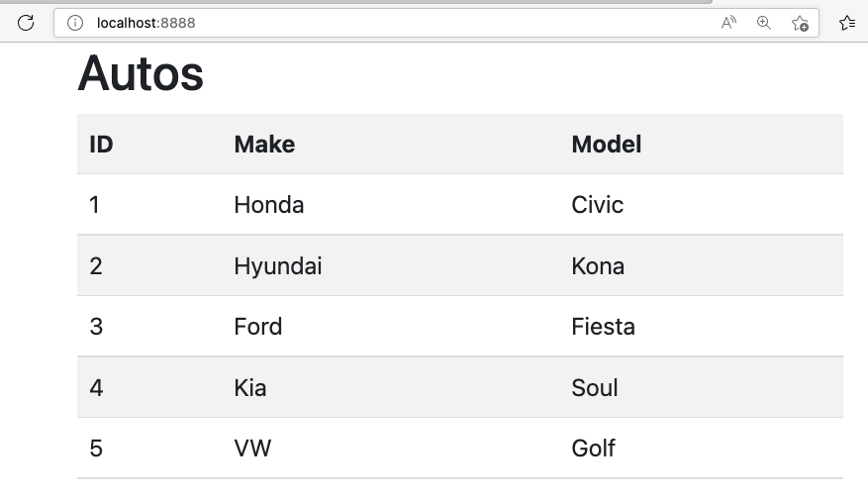Click the Make column header

[264, 145]
